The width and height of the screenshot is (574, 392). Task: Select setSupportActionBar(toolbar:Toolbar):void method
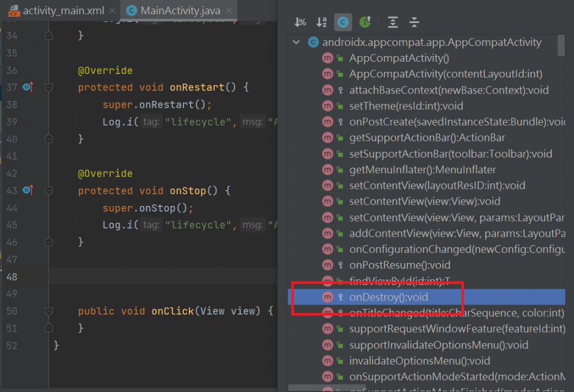(x=451, y=154)
